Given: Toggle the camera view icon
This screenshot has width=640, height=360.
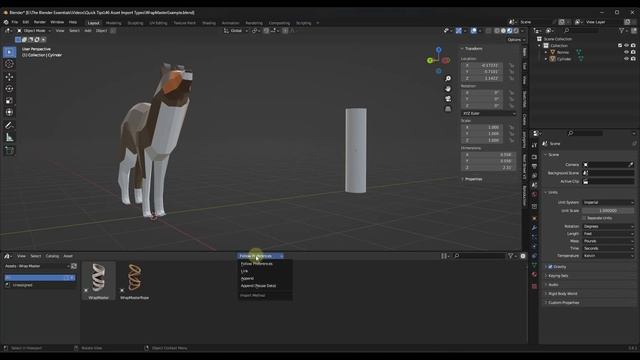Looking at the screenshot, I should 448,99.
